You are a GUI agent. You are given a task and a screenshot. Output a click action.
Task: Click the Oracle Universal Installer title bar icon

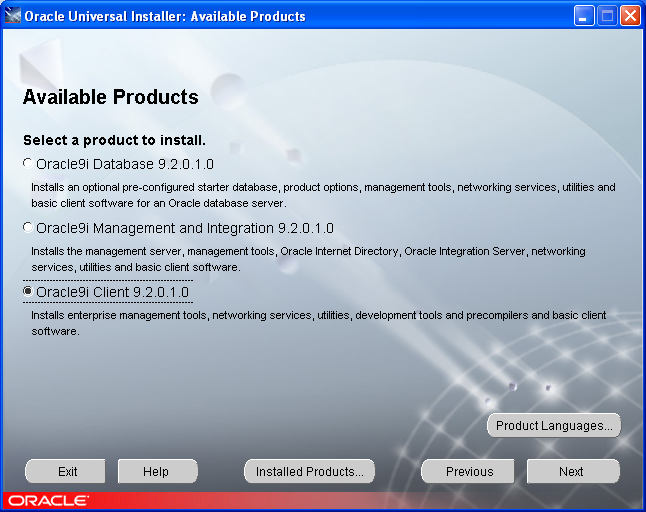12,16
